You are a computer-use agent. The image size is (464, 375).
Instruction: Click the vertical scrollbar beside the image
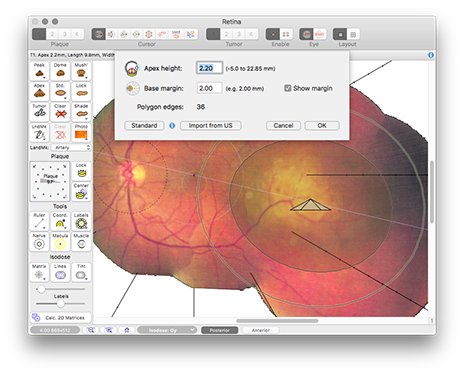pyautogui.click(x=432, y=192)
